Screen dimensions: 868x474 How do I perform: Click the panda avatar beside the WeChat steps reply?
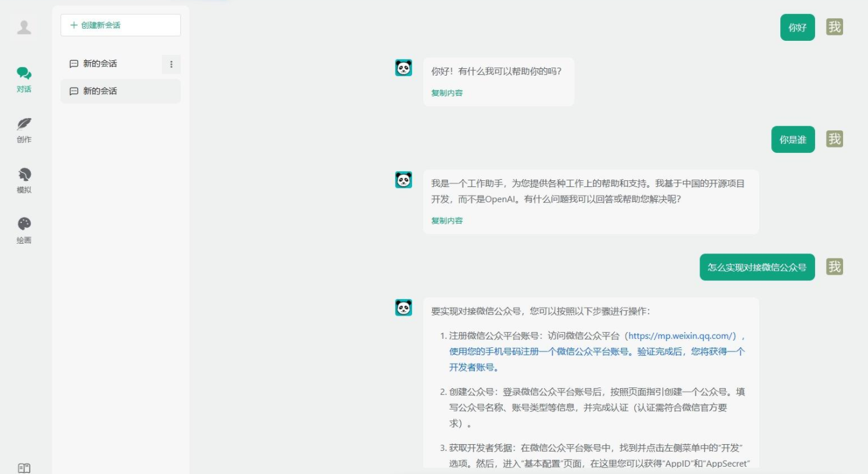click(404, 308)
